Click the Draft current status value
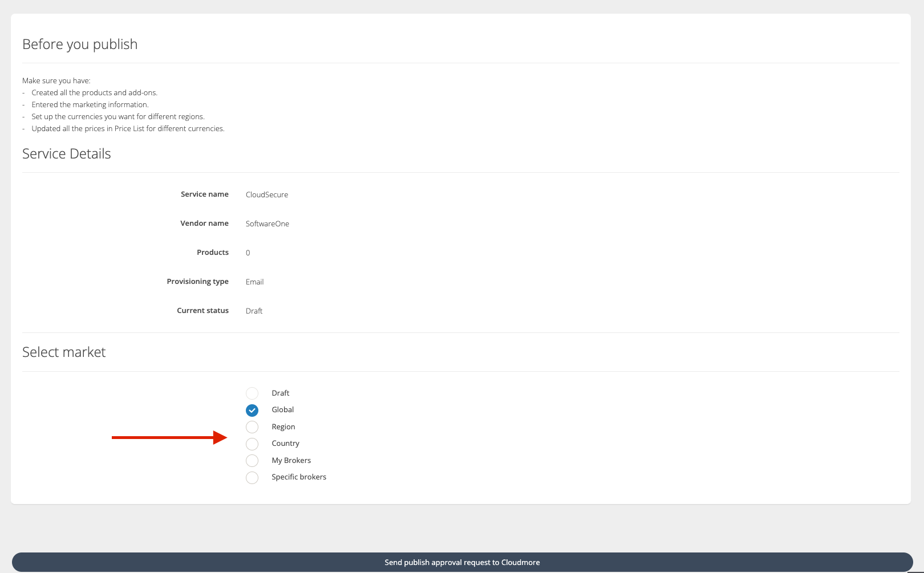924x573 pixels. point(254,311)
